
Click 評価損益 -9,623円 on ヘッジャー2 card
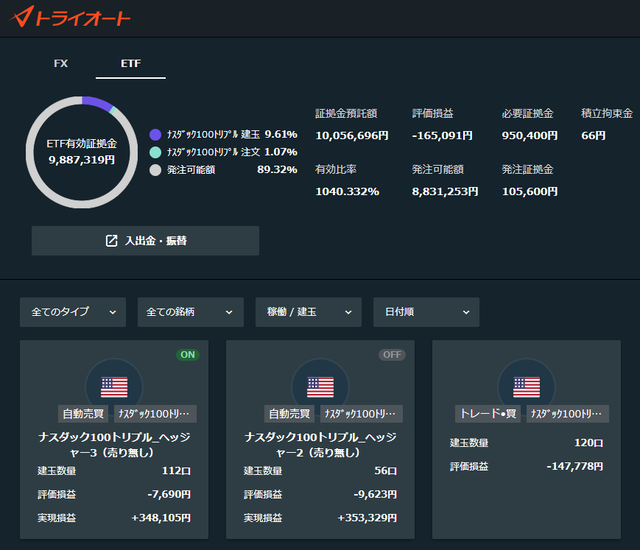pyautogui.click(x=320, y=495)
